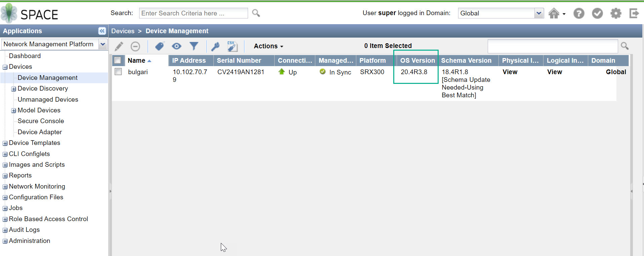The height and width of the screenshot is (256, 644).
Task: Click the My Jobs checkmark icon
Action: (597, 13)
